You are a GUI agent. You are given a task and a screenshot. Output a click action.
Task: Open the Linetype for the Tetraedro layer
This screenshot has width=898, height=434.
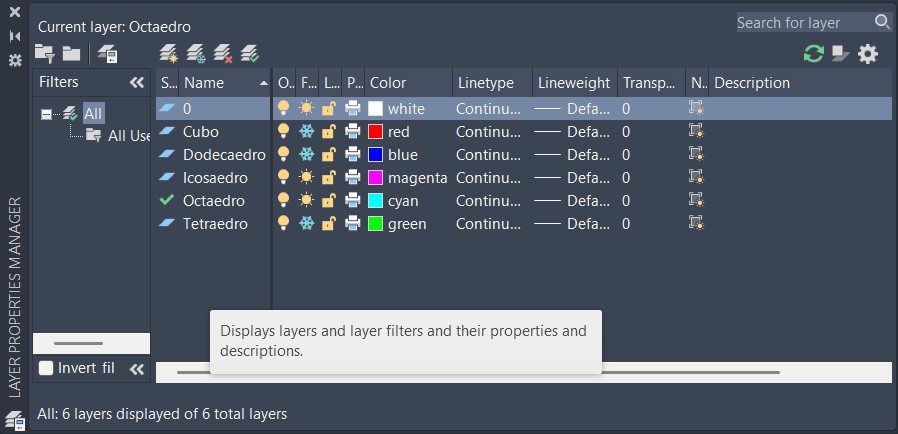pyautogui.click(x=488, y=223)
